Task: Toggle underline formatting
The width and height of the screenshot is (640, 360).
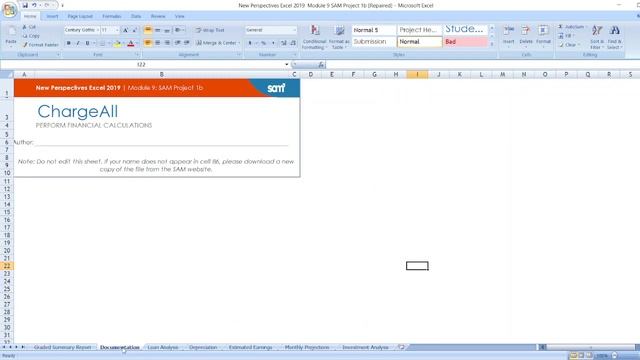Action: (x=87, y=43)
